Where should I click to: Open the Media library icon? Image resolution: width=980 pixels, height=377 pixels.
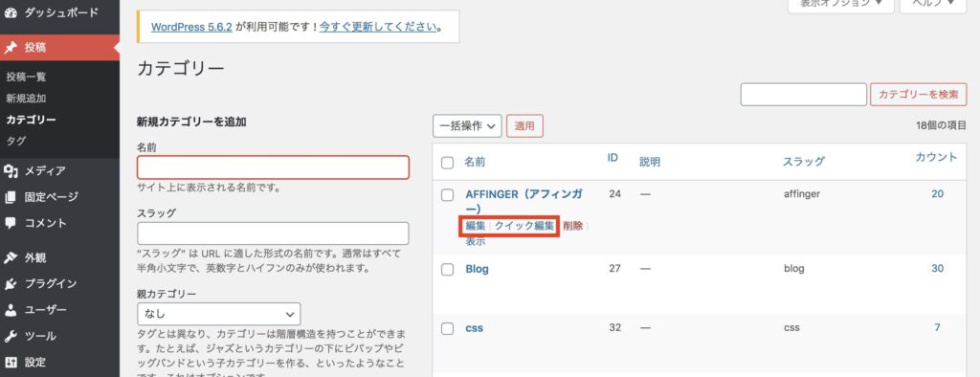[10, 170]
